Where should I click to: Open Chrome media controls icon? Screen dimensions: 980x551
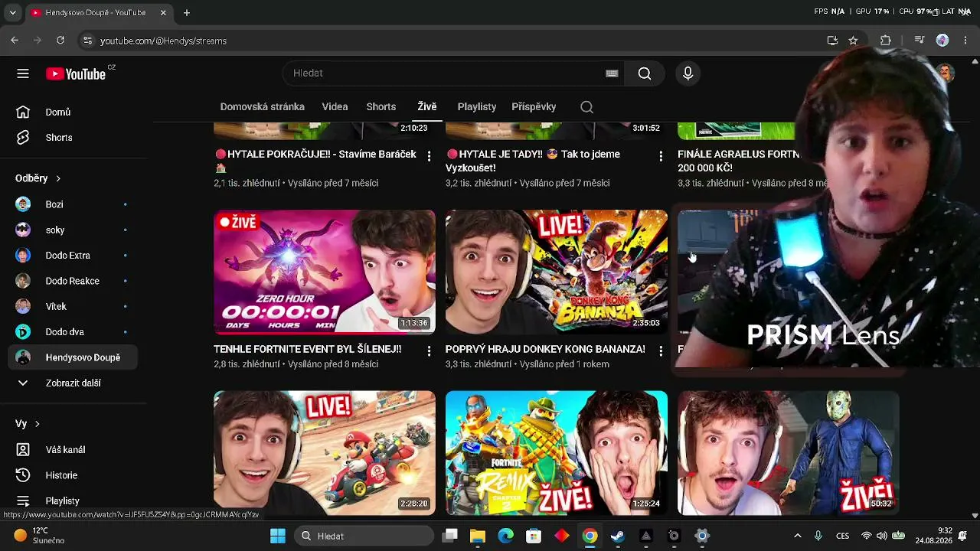point(920,41)
